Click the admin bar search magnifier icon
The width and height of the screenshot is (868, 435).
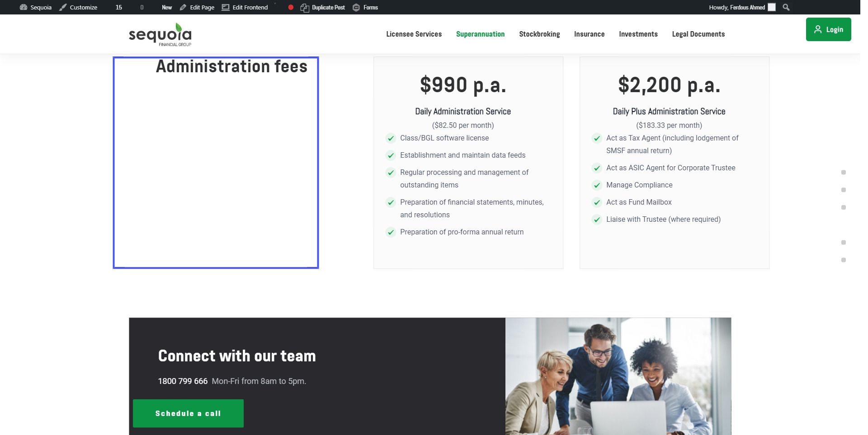pos(786,7)
